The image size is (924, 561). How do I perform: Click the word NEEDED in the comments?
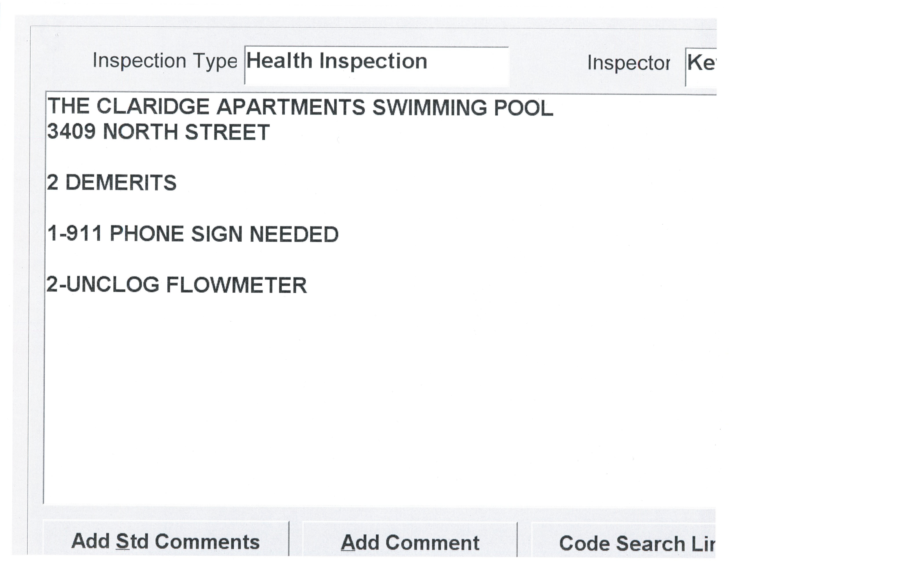[x=294, y=234]
